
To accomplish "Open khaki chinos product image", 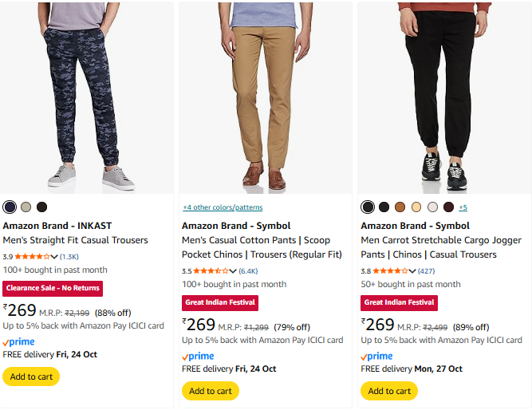I will tap(266, 96).
